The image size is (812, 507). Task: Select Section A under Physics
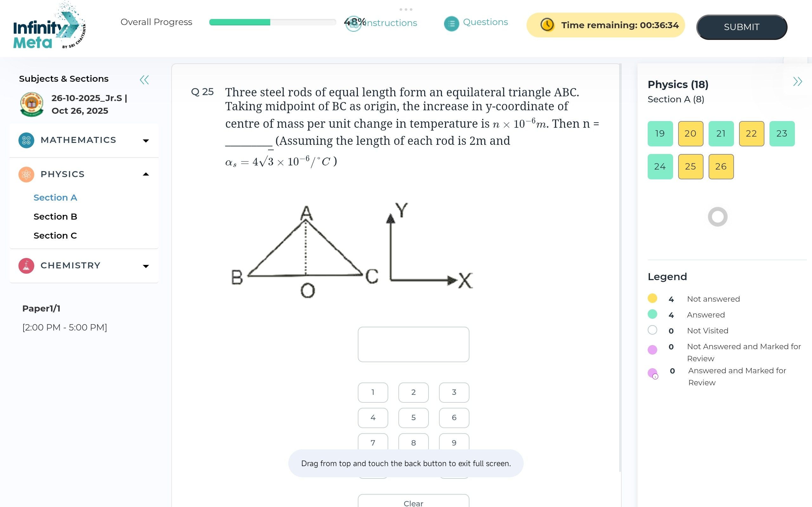(x=56, y=197)
